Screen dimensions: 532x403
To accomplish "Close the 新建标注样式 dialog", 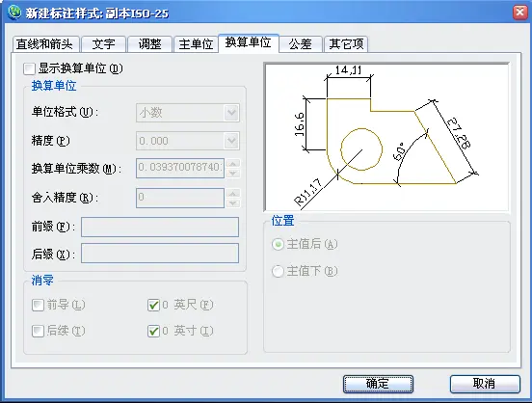I will click(519, 13).
